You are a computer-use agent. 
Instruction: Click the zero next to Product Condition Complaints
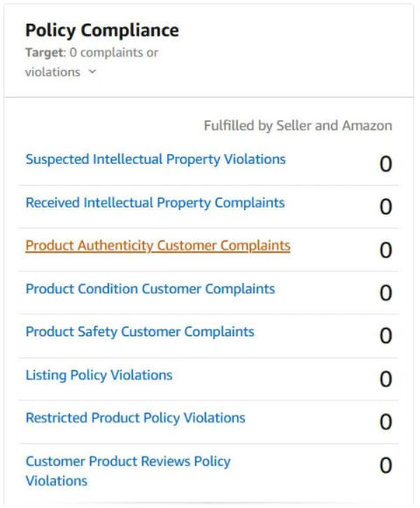[x=386, y=293]
